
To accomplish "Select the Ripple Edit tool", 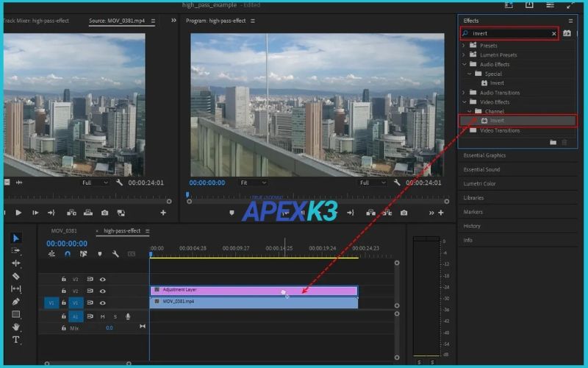I will click(16, 263).
